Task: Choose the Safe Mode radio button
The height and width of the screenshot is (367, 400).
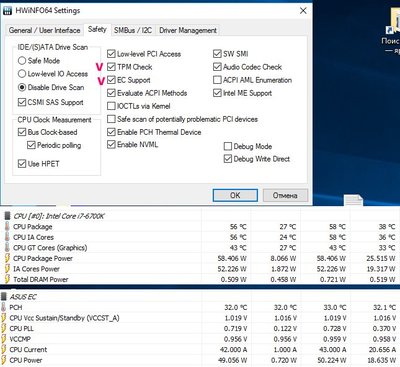Action: [22, 60]
